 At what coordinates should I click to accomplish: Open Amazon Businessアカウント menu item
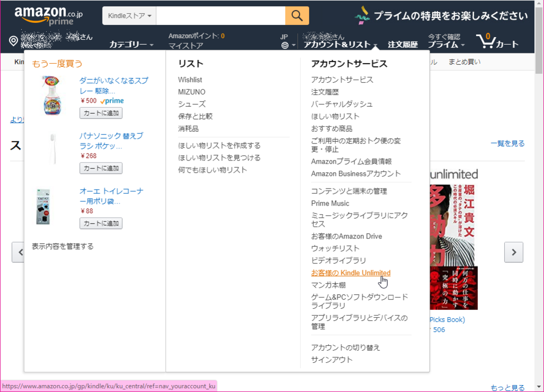pyautogui.click(x=356, y=174)
